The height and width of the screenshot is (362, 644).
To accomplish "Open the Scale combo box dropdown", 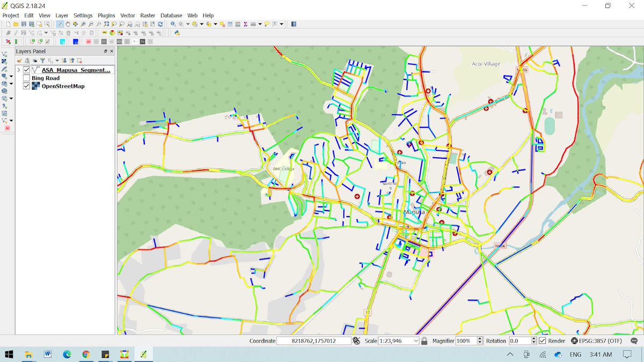I will coord(415,341).
